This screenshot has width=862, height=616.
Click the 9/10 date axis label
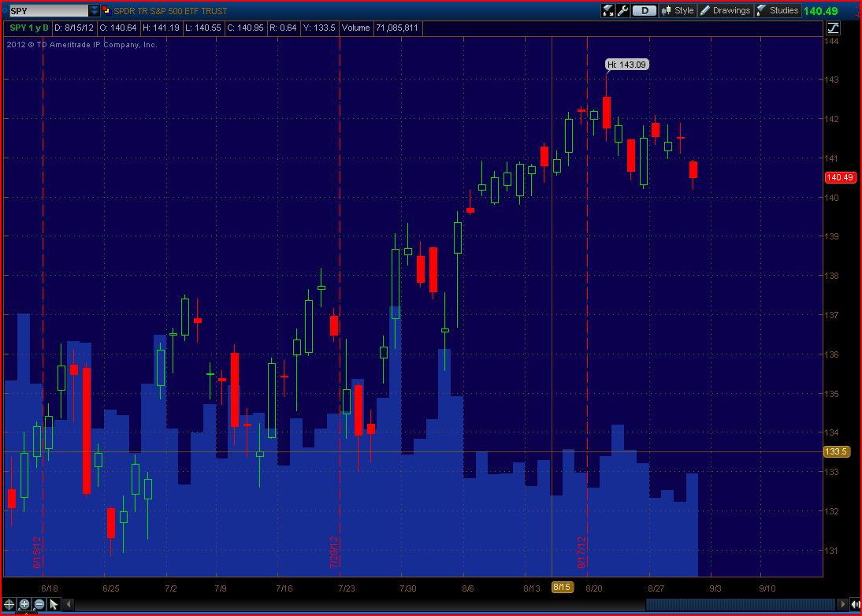[767, 588]
